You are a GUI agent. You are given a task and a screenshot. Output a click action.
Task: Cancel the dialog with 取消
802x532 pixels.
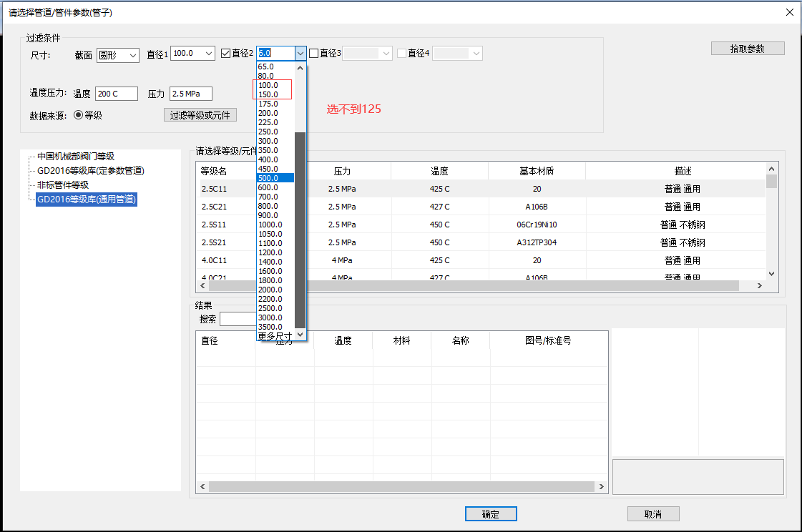click(652, 514)
